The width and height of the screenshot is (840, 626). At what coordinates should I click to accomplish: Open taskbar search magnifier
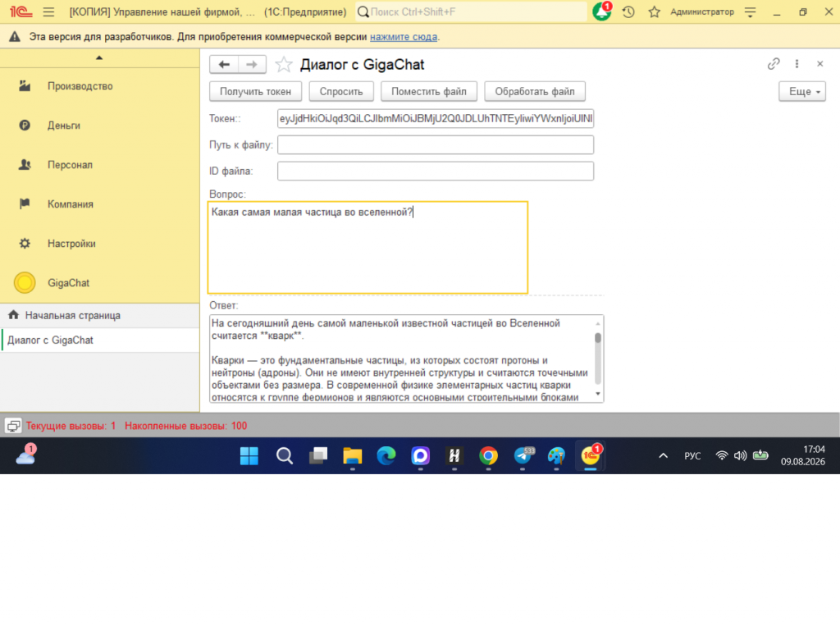point(284,456)
